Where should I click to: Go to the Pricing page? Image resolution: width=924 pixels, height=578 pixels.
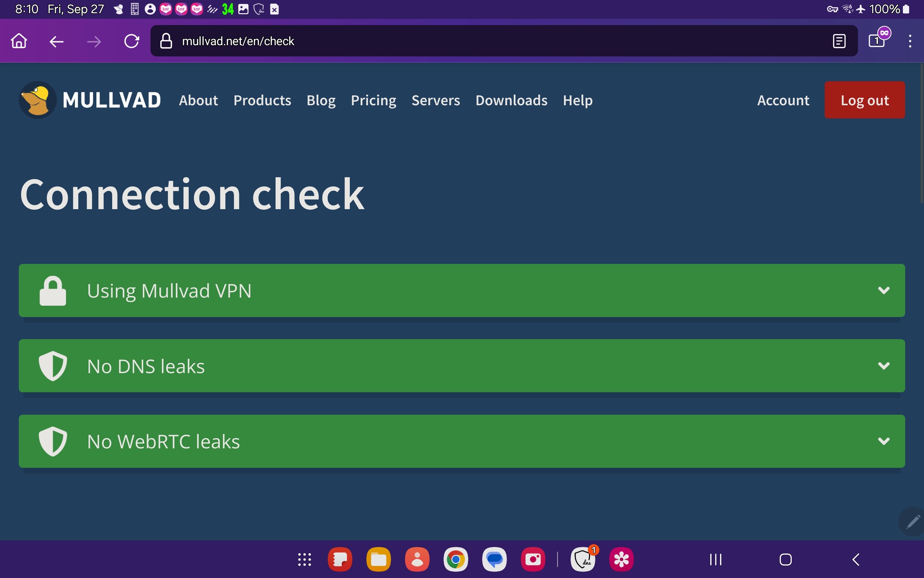click(373, 100)
